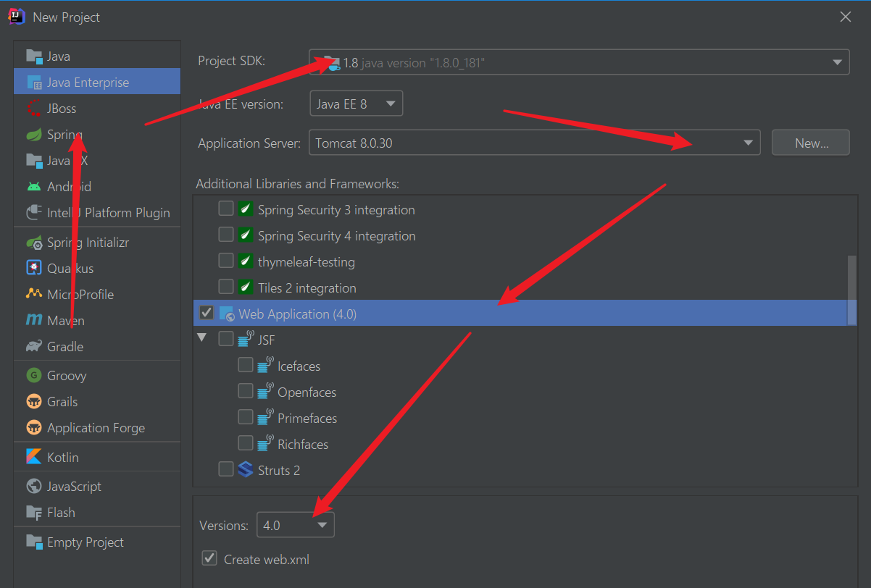
Task: Check the Icefaces checkbox
Action: 246,365
